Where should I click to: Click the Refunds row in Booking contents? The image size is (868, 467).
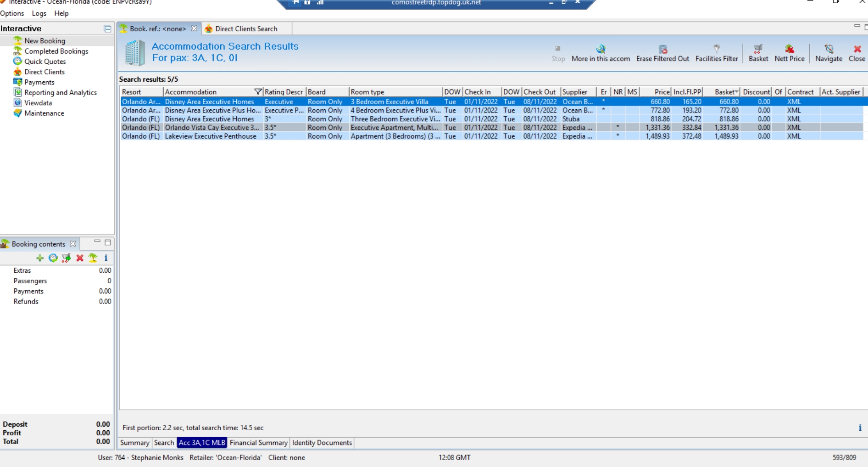(x=57, y=302)
